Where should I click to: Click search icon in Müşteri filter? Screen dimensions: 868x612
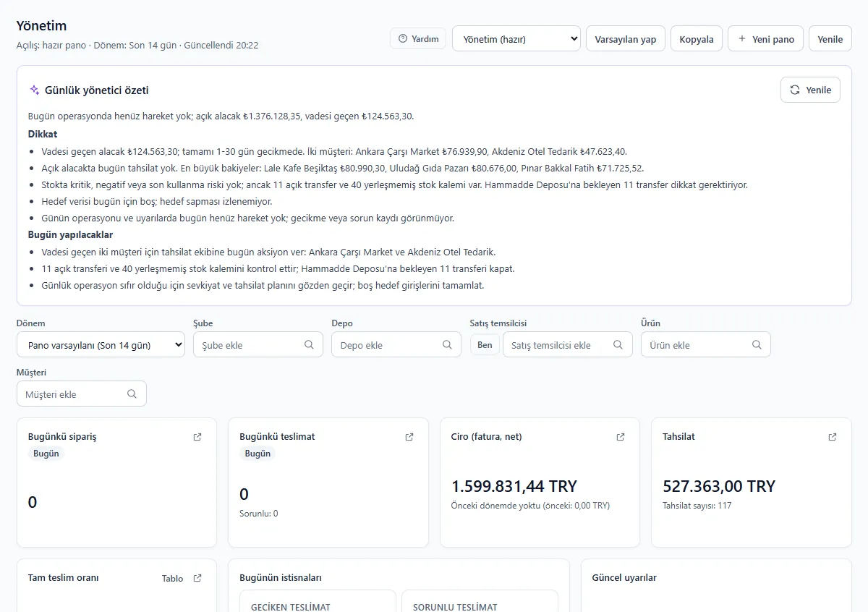pyautogui.click(x=132, y=394)
